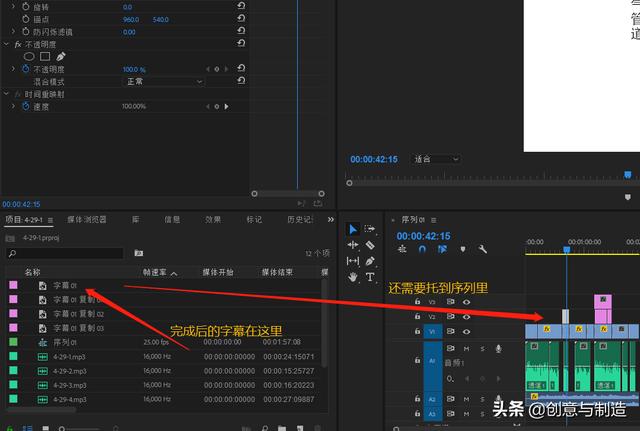
Task: Go to next 速度 keyframe
Action: coord(227,107)
